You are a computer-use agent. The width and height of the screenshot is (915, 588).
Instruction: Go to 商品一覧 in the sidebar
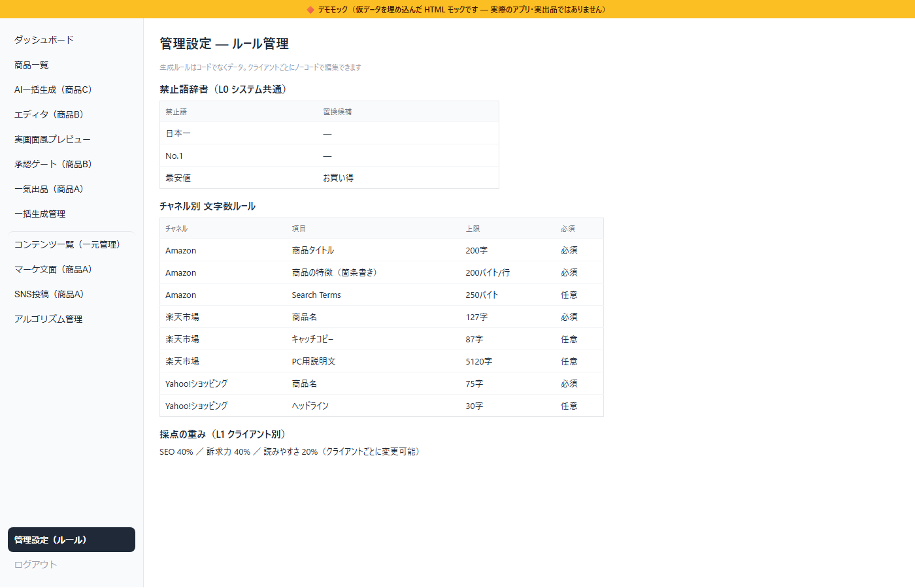point(71,65)
